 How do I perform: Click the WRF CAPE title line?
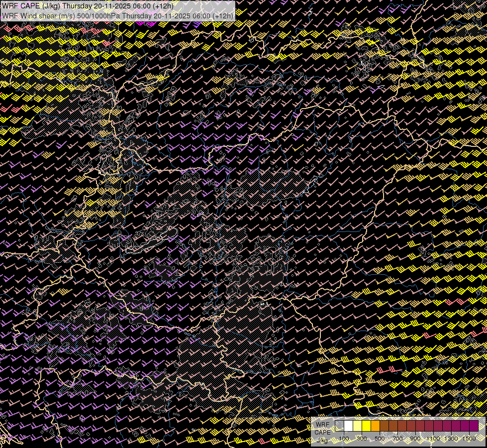pos(88,6)
